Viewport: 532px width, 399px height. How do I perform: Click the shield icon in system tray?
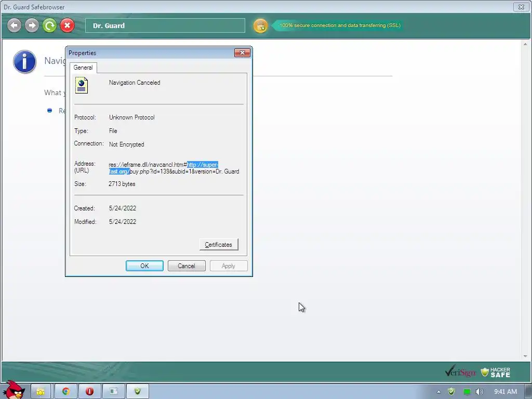pyautogui.click(x=451, y=392)
